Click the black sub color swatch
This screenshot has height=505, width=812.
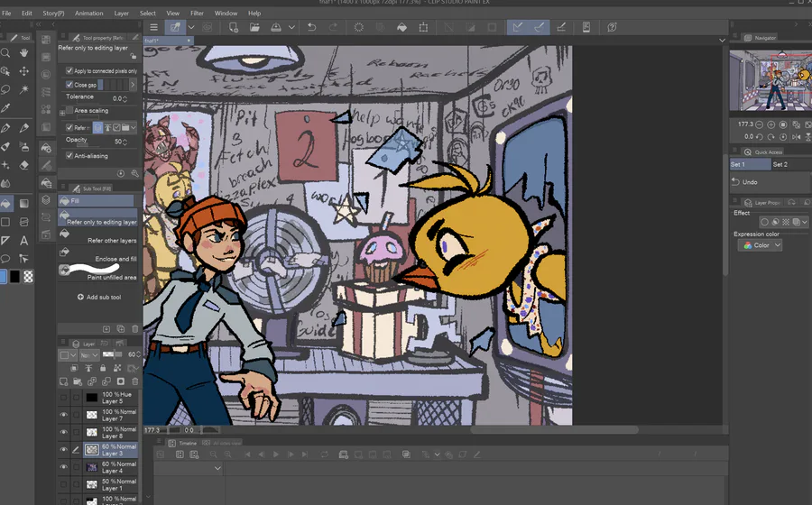(14, 277)
